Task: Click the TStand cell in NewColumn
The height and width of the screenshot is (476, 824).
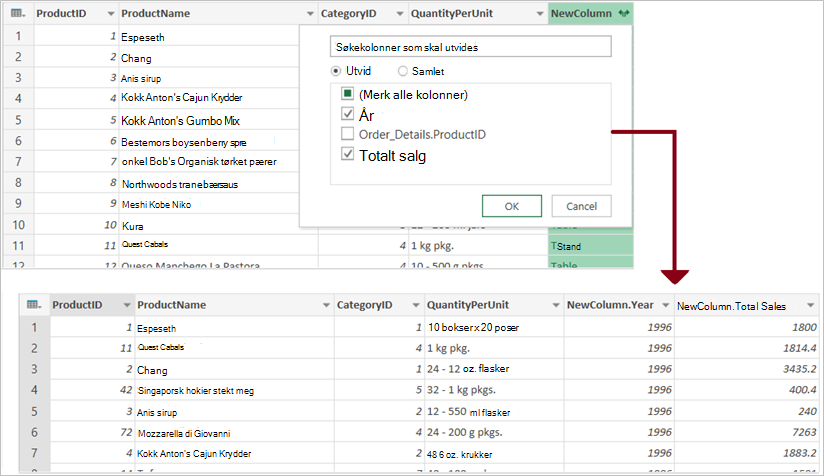Action: point(590,246)
